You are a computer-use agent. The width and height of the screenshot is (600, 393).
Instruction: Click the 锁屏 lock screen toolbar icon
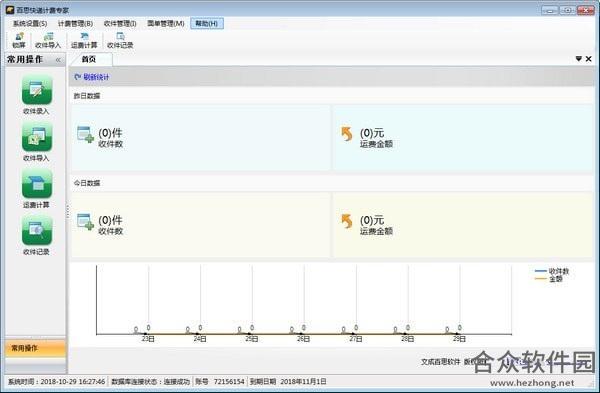[18, 41]
